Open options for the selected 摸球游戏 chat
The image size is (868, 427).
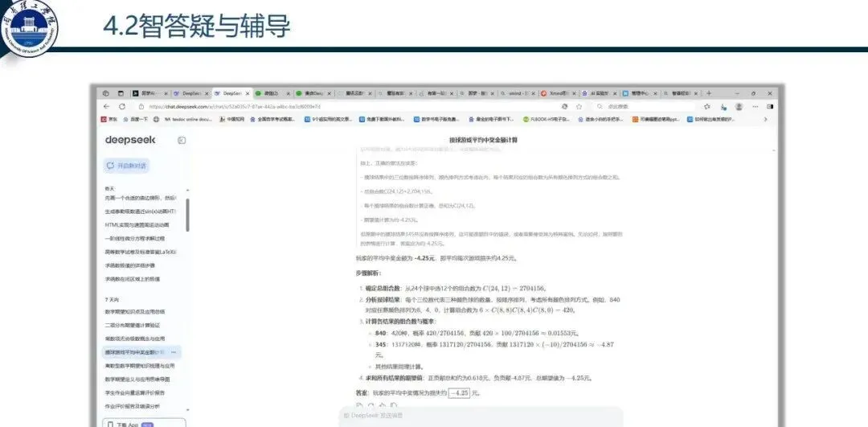click(x=174, y=352)
